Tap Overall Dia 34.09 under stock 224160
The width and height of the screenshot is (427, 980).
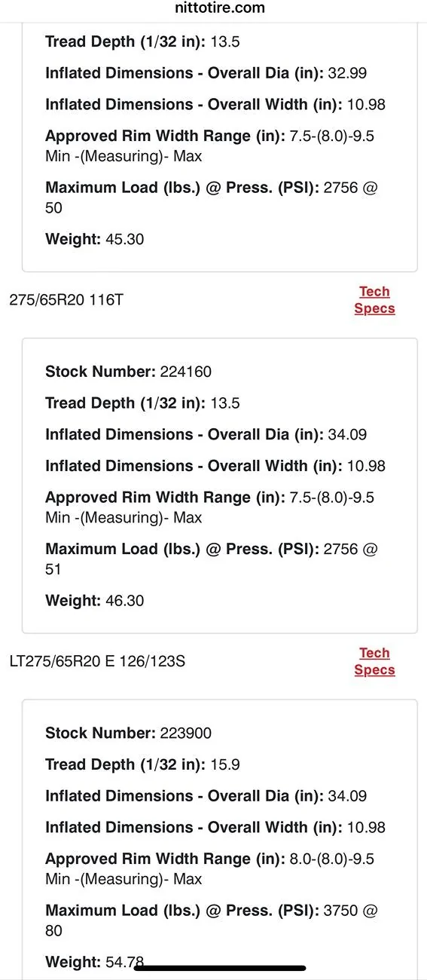207,435
